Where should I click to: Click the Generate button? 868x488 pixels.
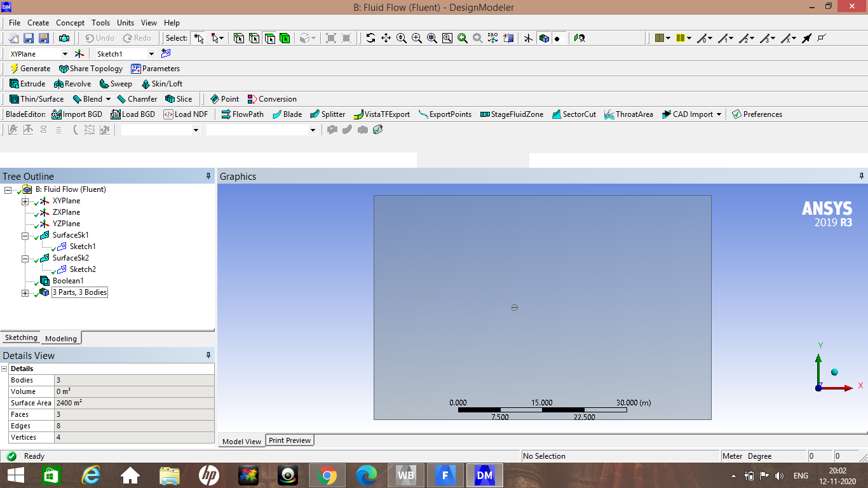click(x=30, y=69)
